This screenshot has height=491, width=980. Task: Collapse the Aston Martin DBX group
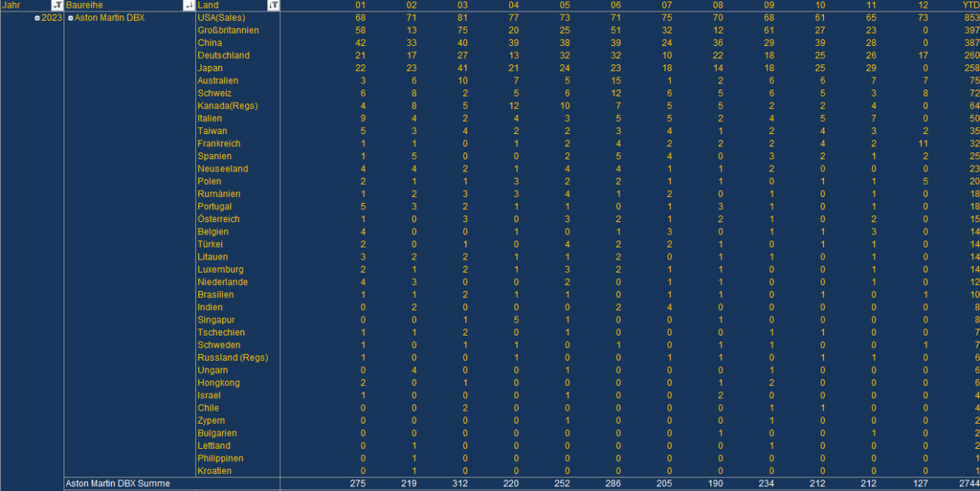[x=70, y=18]
